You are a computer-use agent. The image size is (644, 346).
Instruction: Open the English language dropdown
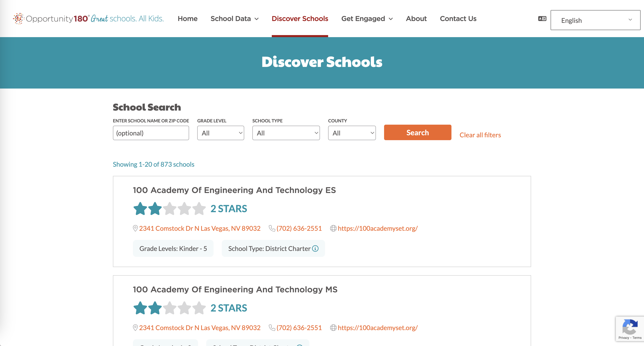coord(595,20)
